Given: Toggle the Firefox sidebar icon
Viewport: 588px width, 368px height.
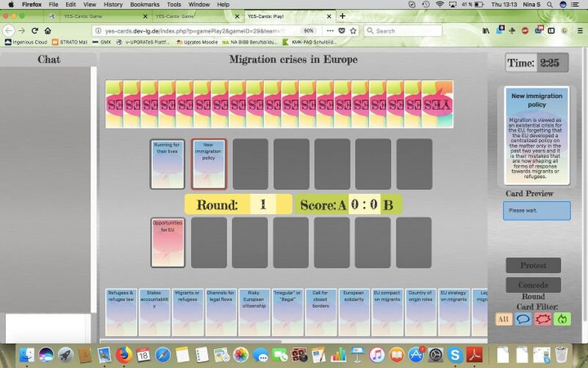Looking at the screenshot, I should point(551,31).
